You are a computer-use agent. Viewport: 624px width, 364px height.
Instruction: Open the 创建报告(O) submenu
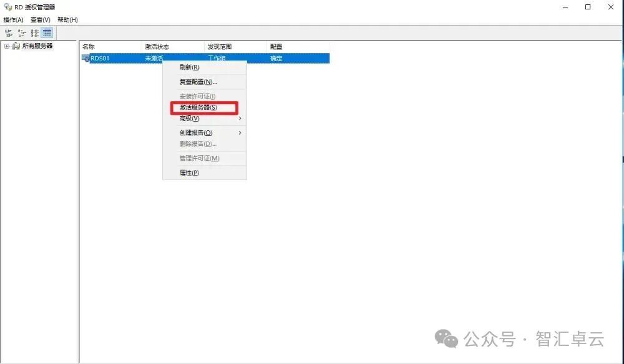pyautogui.click(x=195, y=132)
